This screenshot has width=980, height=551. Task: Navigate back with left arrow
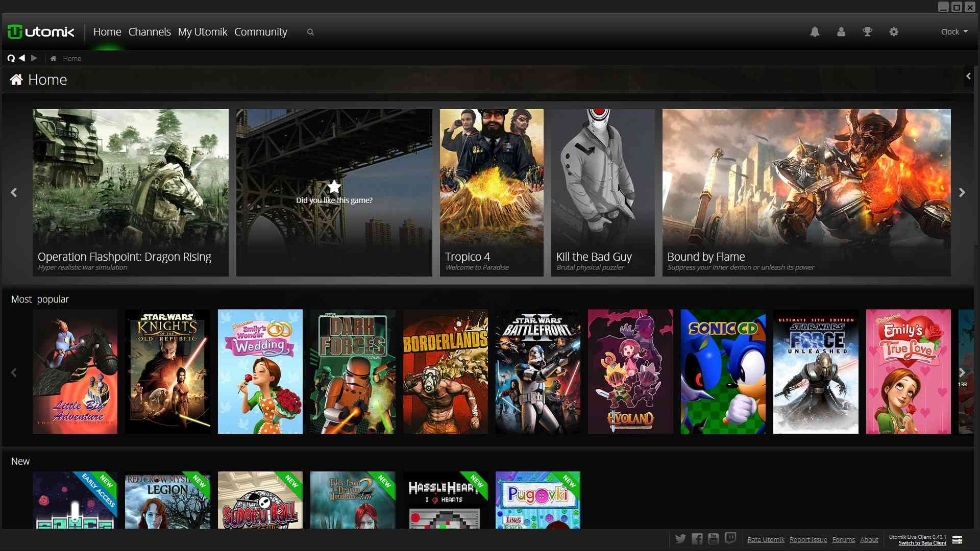pyautogui.click(x=22, y=58)
